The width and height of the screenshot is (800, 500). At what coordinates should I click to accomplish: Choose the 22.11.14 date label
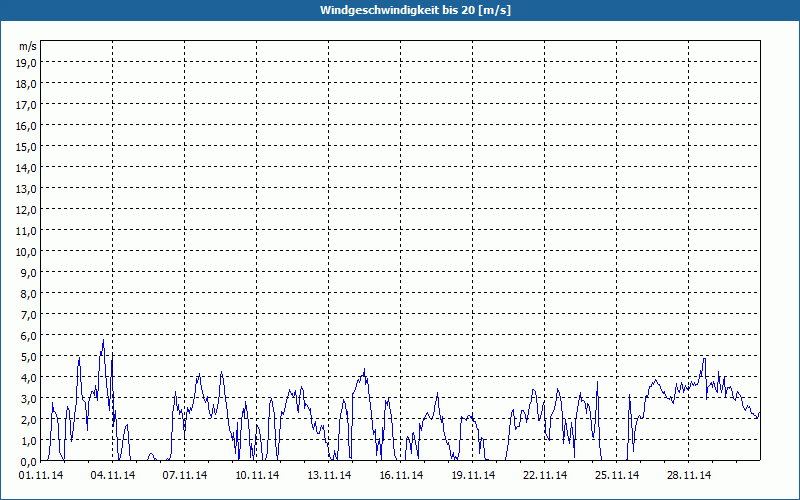545,476
